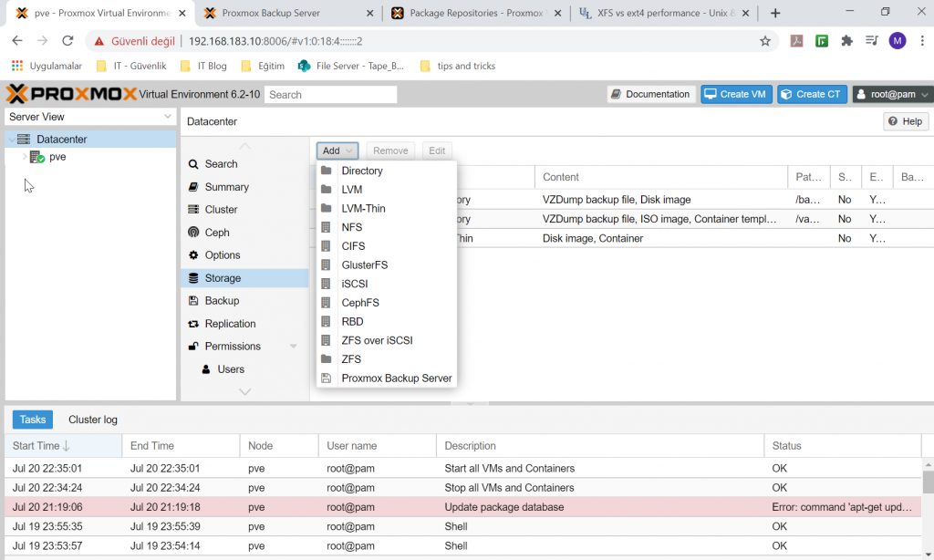This screenshot has width=934, height=560.
Task: Open the new browser tab plus button
Action: [x=775, y=13]
